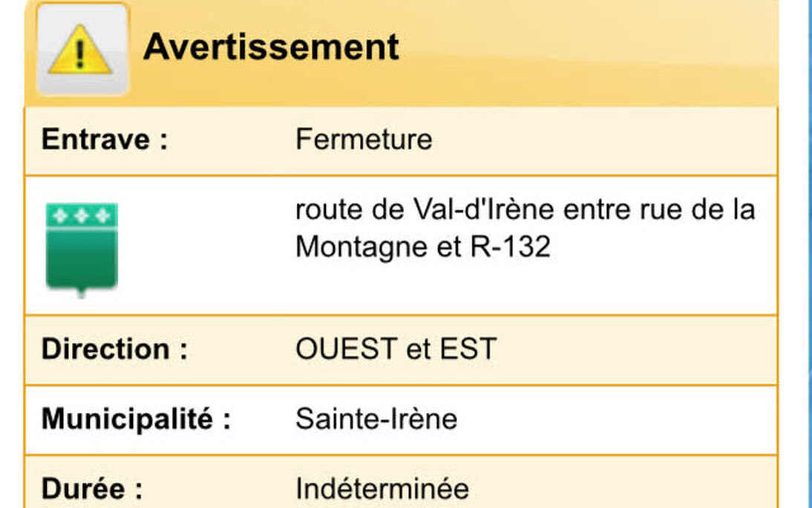Click the blue edge at right of panel
The width and height of the screenshot is (812, 508).
pos(808,254)
